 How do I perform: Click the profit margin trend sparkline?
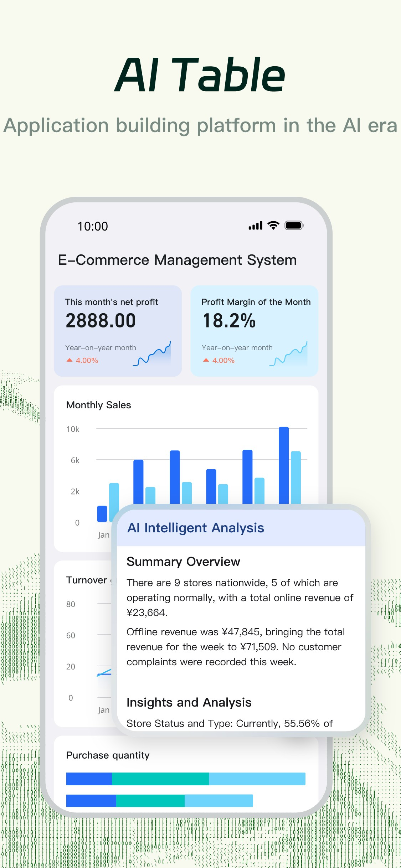coord(289,353)
